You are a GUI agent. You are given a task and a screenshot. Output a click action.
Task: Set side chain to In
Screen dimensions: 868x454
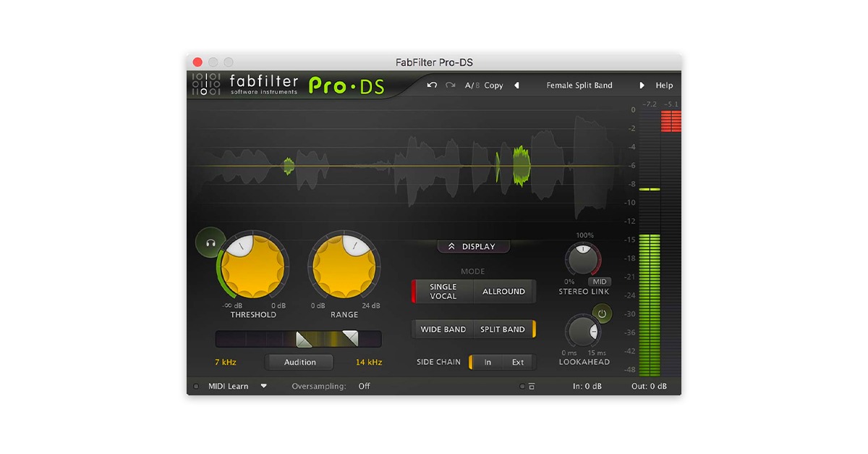(x=488, y=362)
